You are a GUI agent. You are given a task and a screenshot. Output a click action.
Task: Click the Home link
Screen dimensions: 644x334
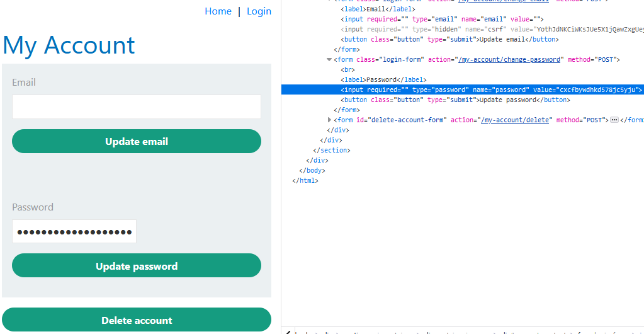click(218, 11)
